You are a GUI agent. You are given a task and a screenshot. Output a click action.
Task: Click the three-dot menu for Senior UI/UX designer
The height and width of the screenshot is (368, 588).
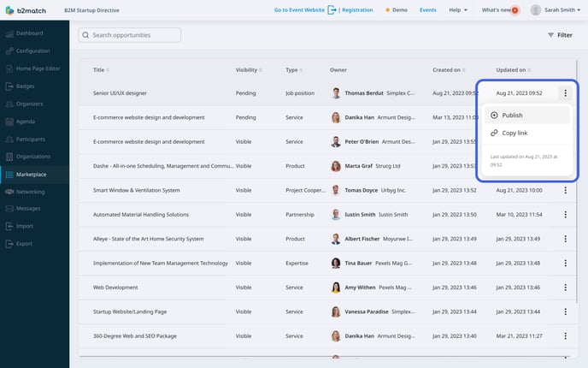click(x=565, y=92)
